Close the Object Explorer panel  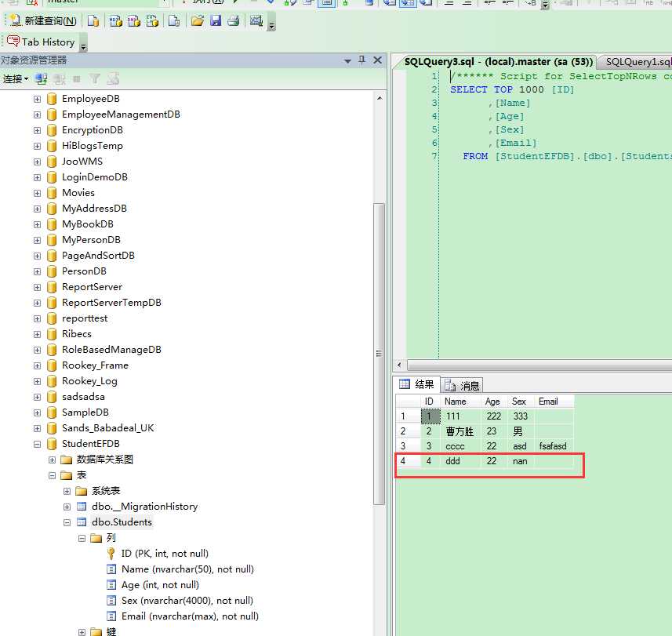[377, 60]
